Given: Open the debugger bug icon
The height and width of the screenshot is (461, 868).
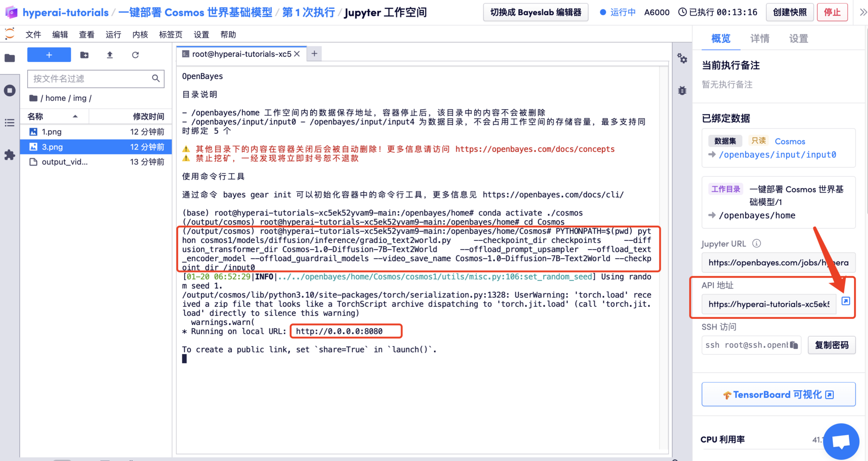Looking at the screenshot, I should point(682,90).
